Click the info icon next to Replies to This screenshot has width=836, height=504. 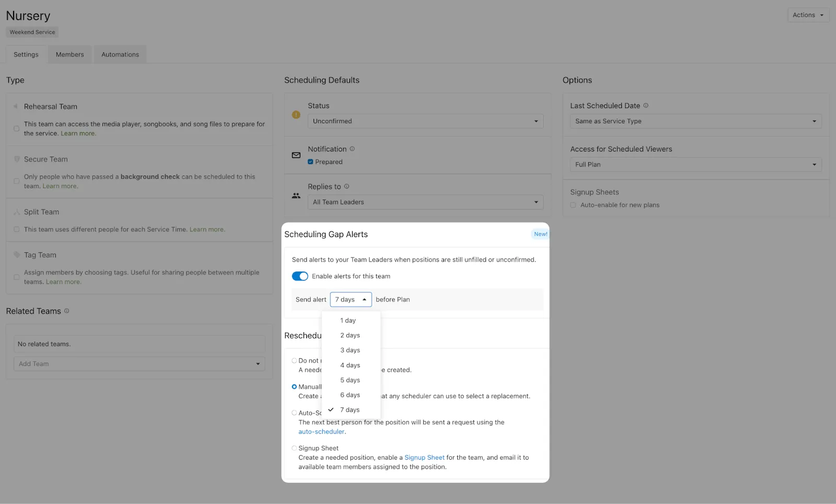click(x=346, y=186)
